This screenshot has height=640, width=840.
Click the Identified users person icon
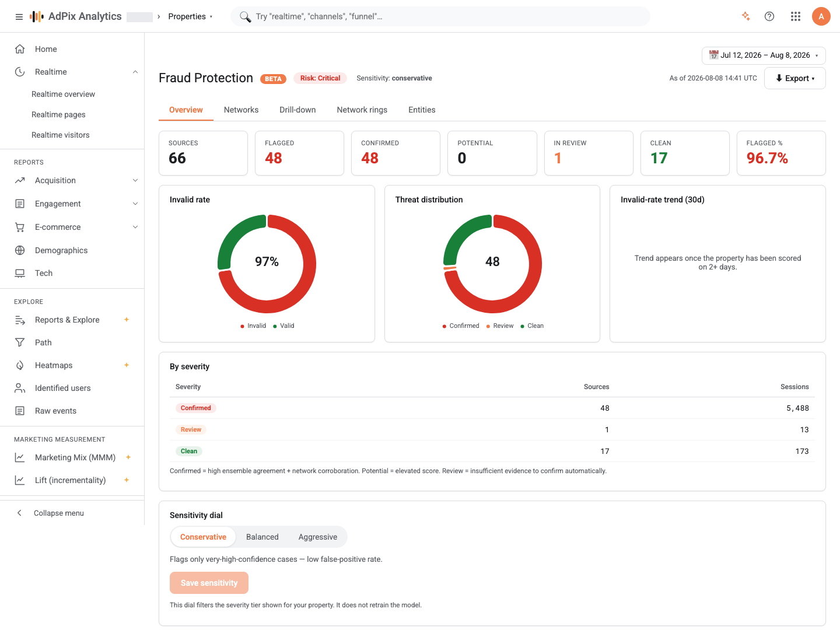pyautogui.click(x=20, y=388)
